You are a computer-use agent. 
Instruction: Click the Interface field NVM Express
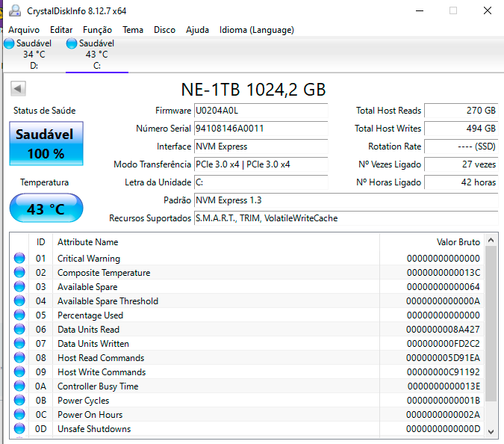click(x=261, y=147)
